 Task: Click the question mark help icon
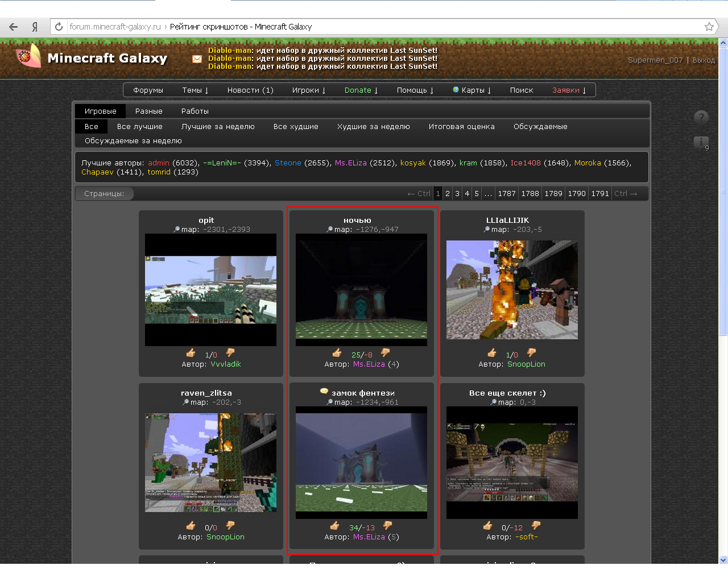(x=701, y=117)
